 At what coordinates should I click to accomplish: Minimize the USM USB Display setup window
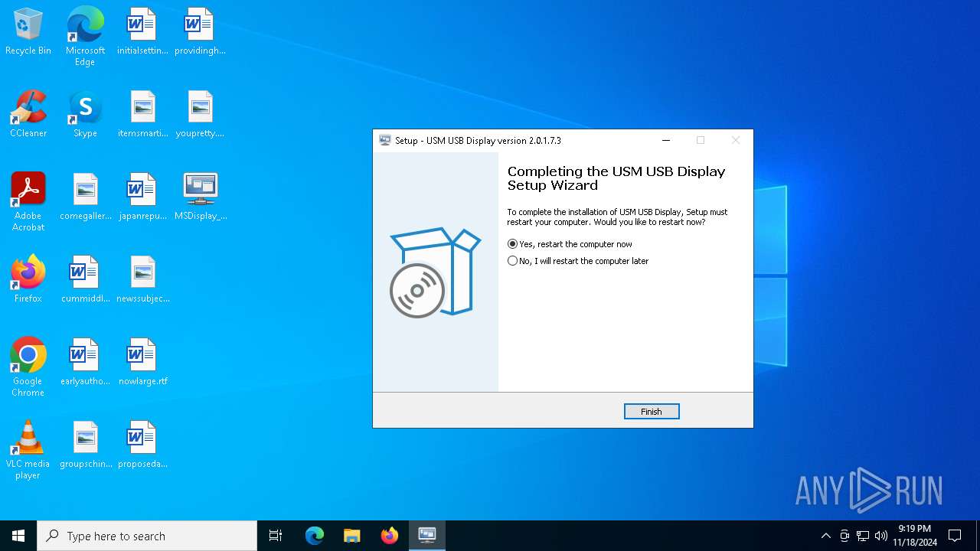[x=666, y=140]
